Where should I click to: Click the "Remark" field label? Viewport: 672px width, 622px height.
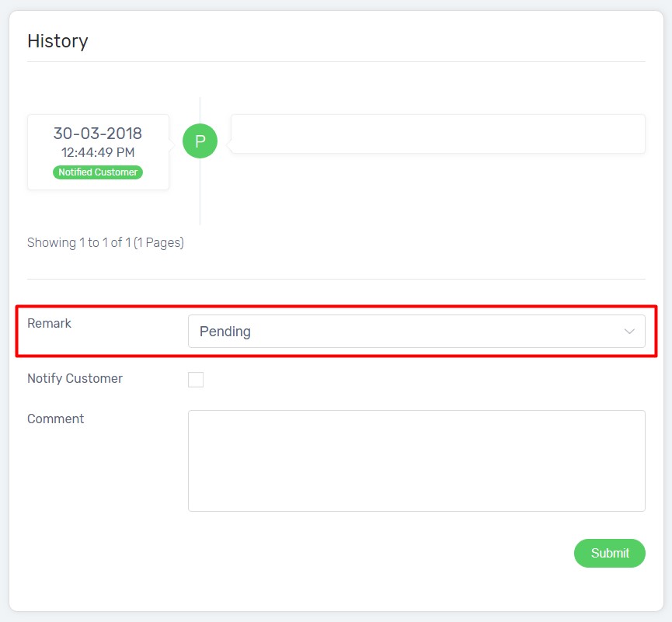click(49, 323)
